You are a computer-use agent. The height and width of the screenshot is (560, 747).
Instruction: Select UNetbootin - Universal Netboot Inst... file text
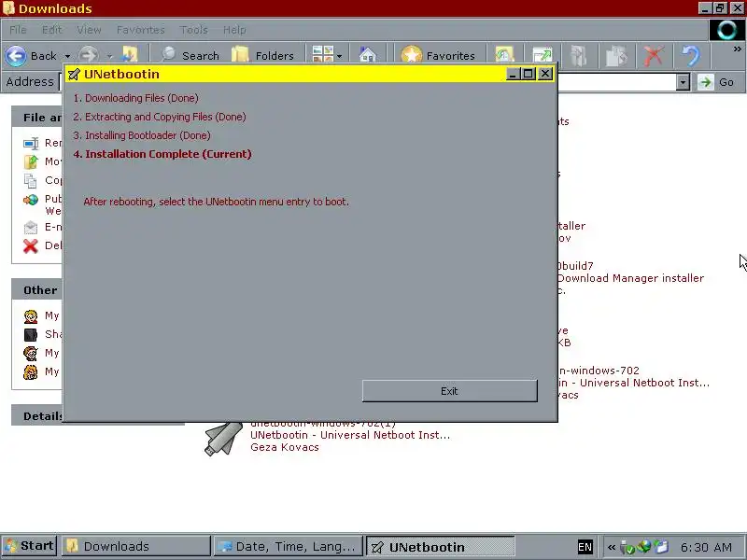pos(350,435)
